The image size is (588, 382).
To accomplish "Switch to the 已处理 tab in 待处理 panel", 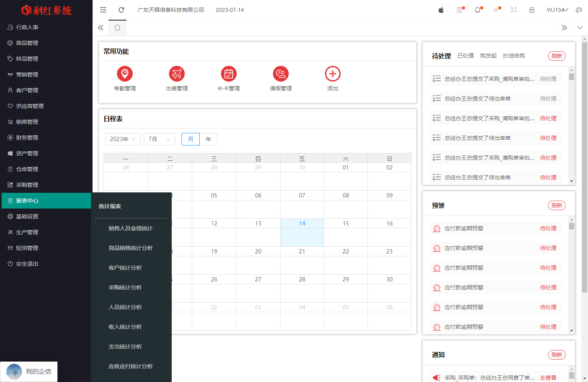I will [466, 55].
